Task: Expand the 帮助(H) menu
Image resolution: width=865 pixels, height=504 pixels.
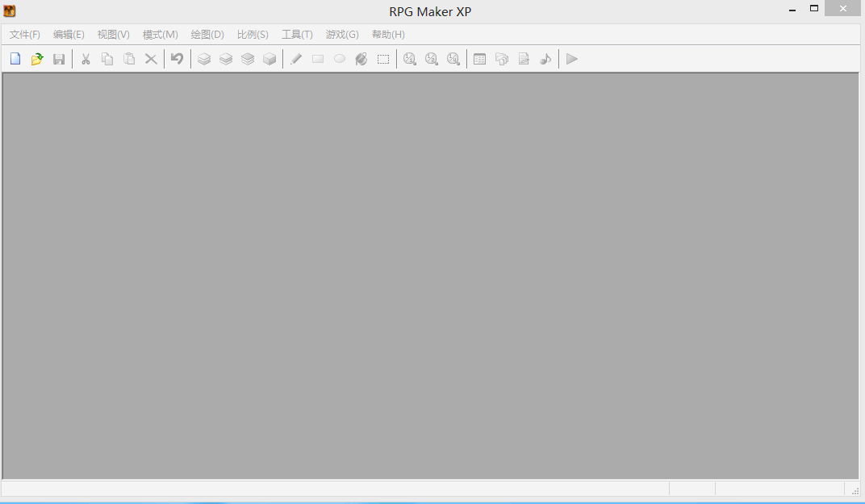Action: pyautogui.click(x=388, y=35)
